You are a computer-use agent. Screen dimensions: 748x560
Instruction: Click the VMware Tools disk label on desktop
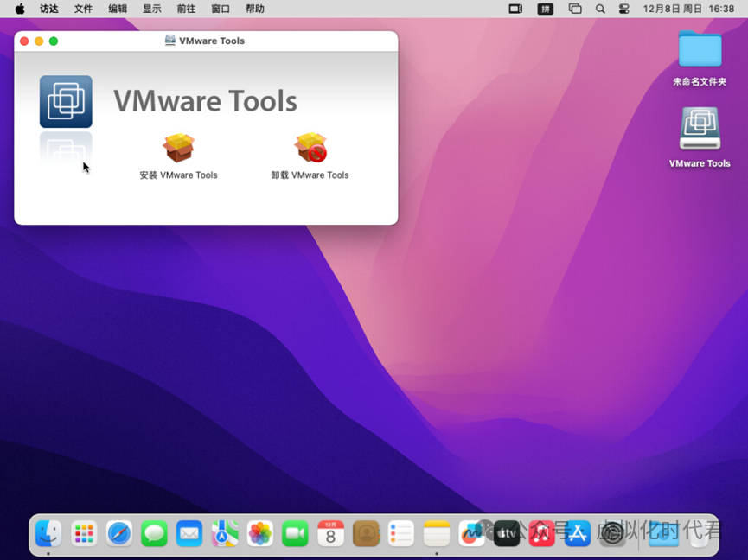[700, 163]
